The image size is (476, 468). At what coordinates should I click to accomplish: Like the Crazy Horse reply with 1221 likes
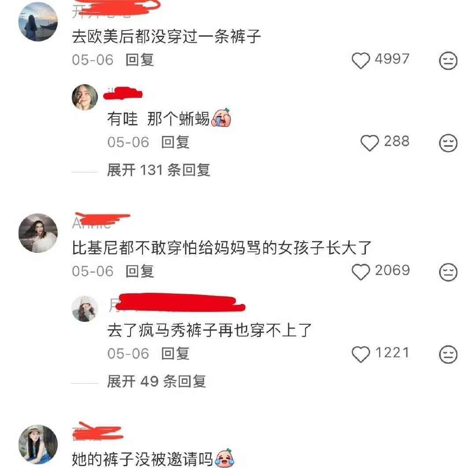point(361,354)
